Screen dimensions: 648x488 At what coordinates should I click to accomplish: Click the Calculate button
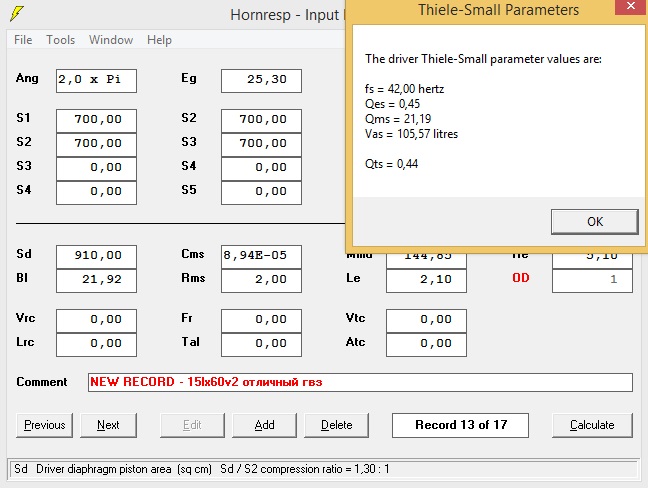[592, 425]
